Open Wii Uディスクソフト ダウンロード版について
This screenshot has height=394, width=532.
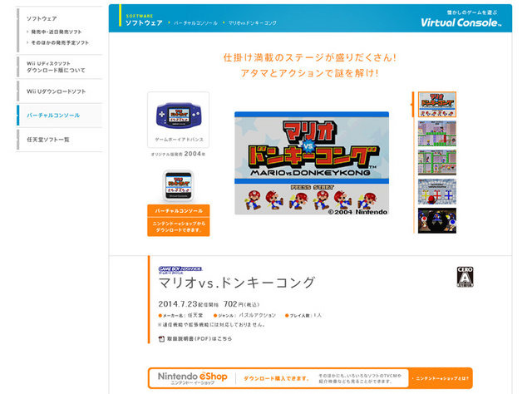tap(56, 66)
